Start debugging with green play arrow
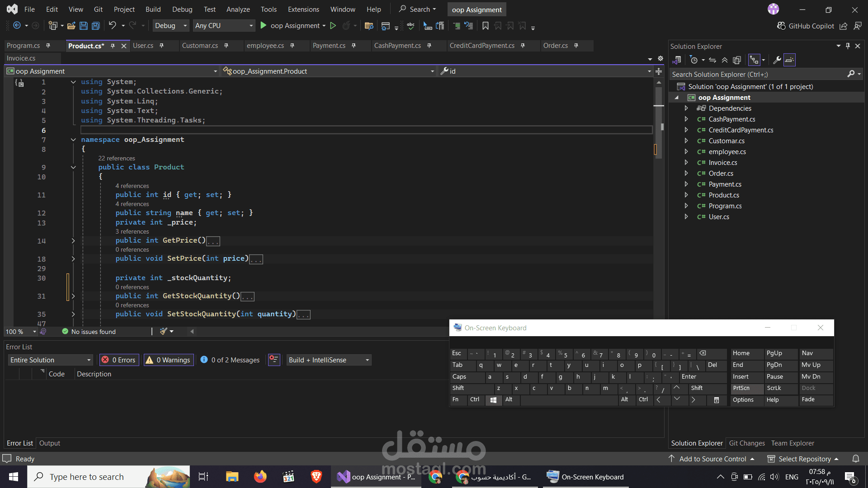868x488 pixels. (x=264, y=26)
